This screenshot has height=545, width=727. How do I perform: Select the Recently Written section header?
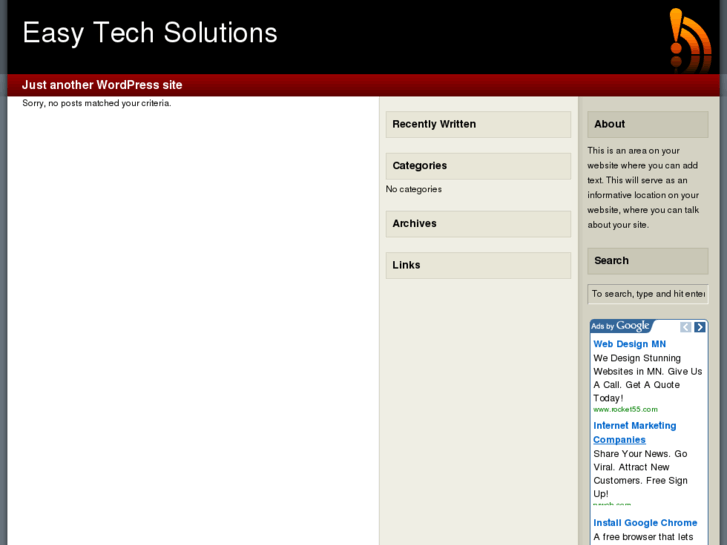click(x=434, y=124)
